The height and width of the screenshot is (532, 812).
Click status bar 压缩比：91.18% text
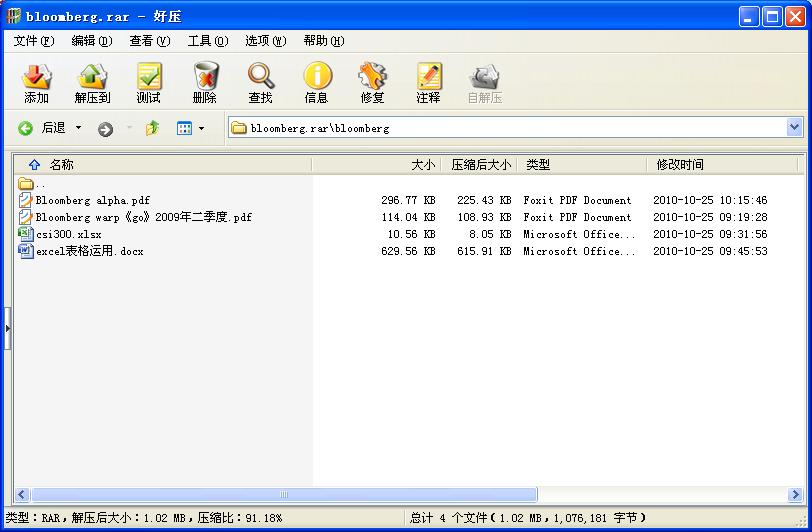point(240,517)
